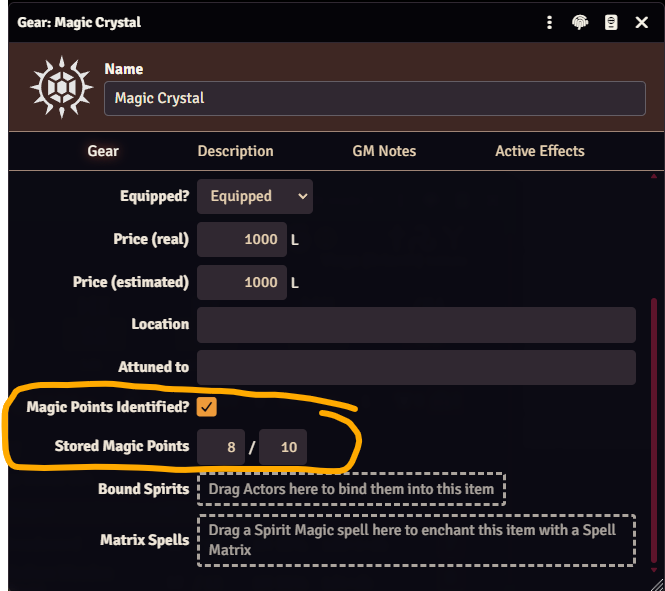Click the Magic Crystal item image icon
The image size is (665, 591).
click(62, 87)
